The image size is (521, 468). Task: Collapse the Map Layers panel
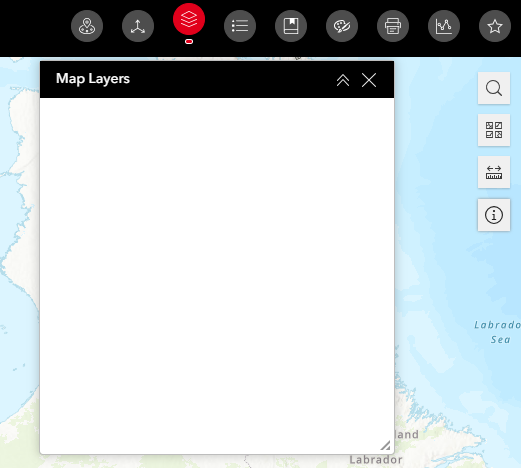(343, 80)
